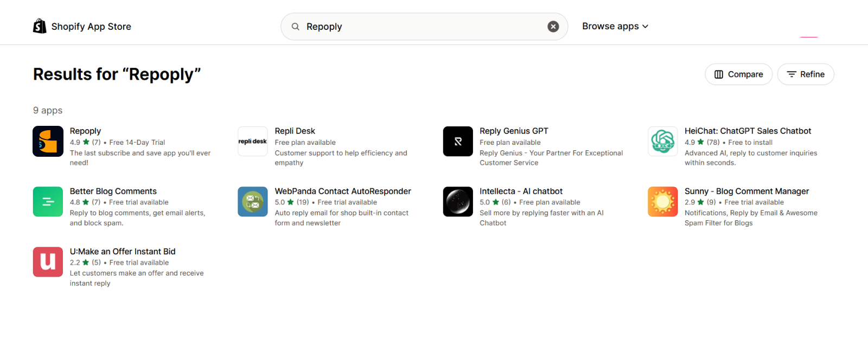Screen dimensions: 868x339
Task: Open the Better Blog Comments title link
Action: 113,191
